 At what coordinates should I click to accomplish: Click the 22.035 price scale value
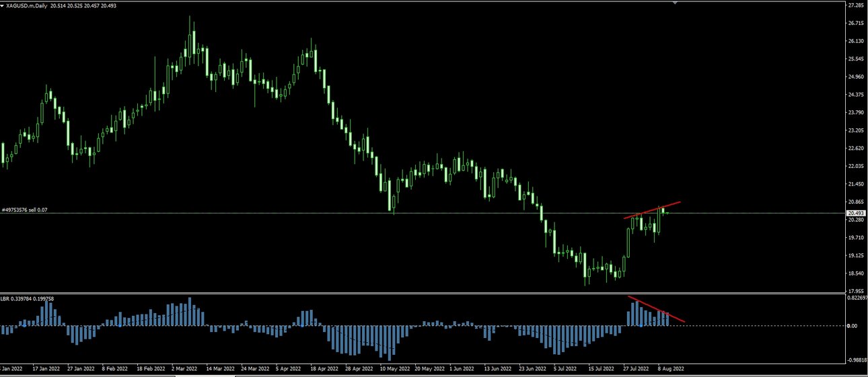click(x=856, y=166)
